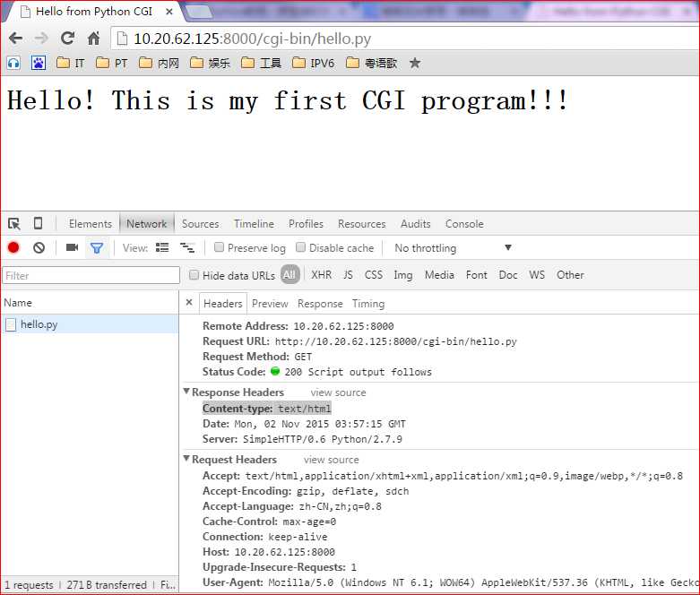Check Hide data URLs
The width and height of the screenshot is (700, 595).
(194, 275)
